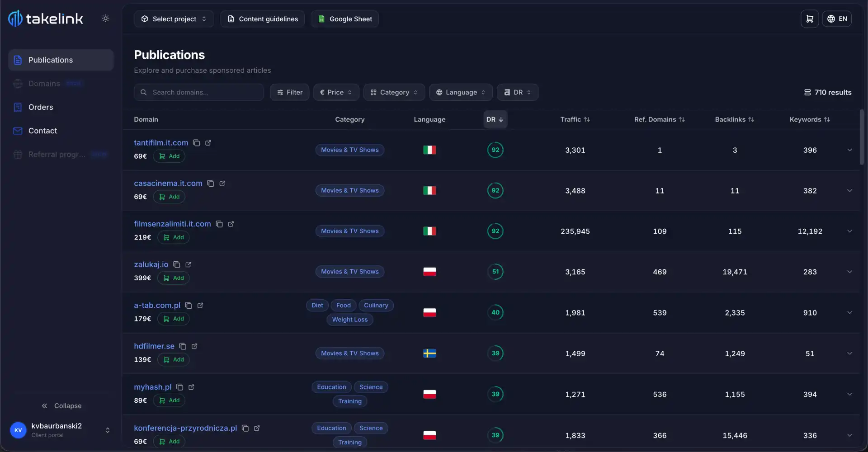Open the Price filter dropdown
Viewport: 868px width, 452px height.
click(x=336, y=92)
